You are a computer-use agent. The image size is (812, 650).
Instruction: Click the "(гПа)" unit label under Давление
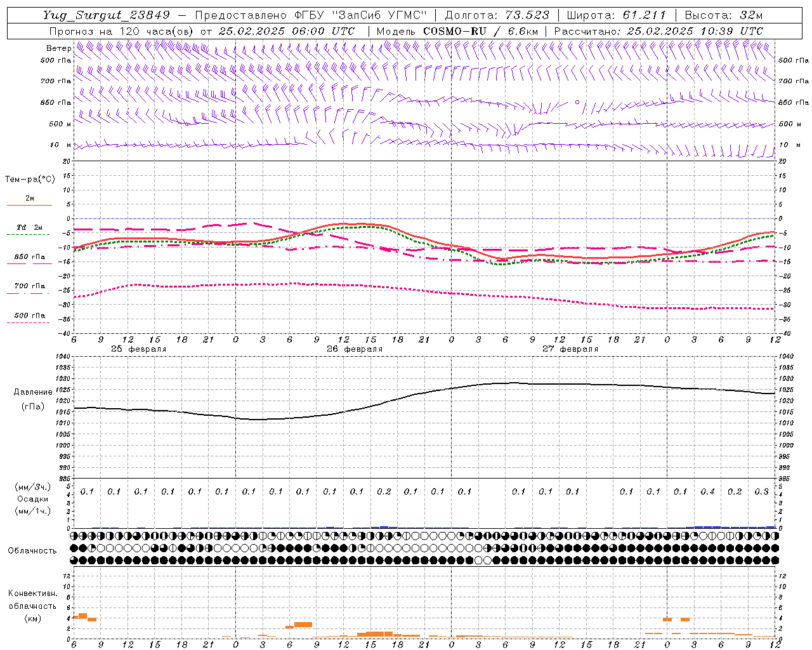[33, 407]
